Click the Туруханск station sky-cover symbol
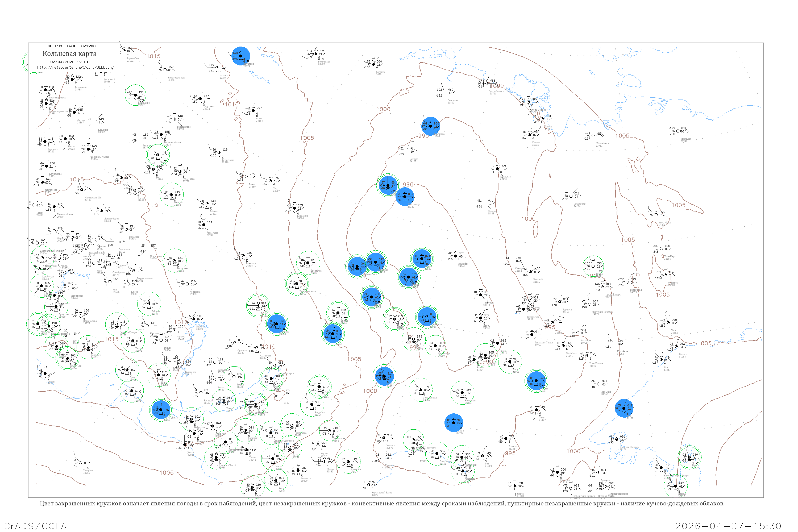 point(200,99)
